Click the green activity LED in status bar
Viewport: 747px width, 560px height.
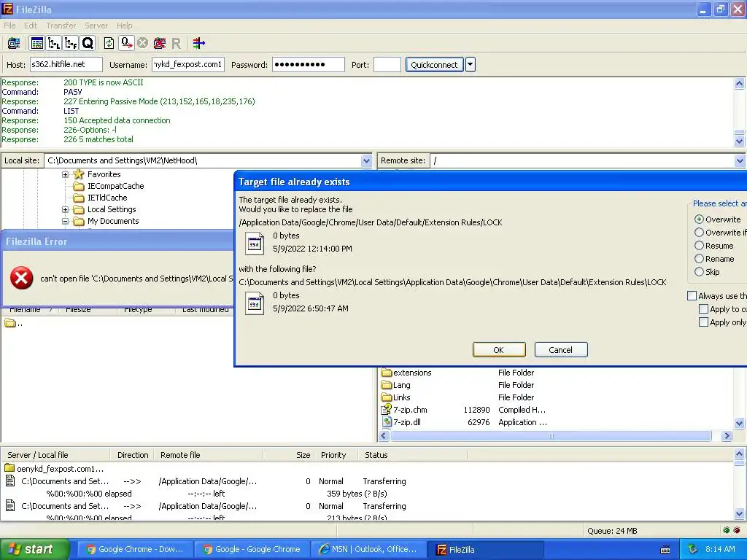(726, 531)
